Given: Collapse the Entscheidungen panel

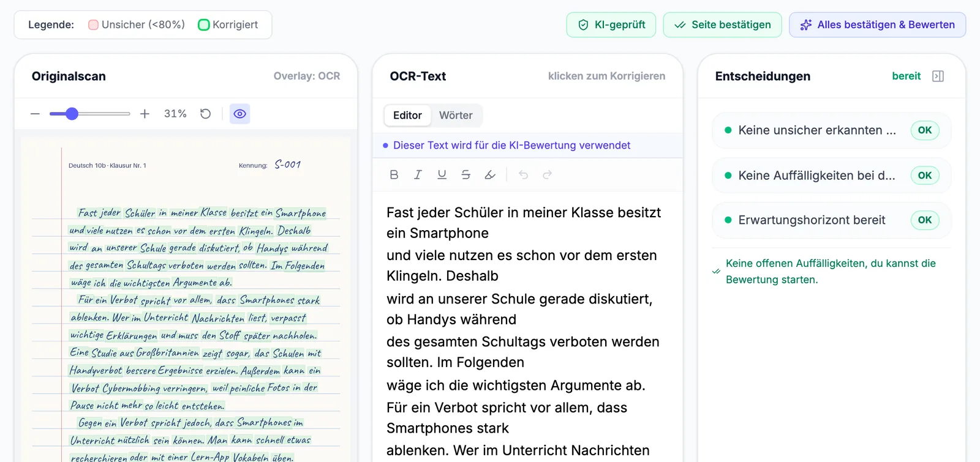Looking at the screenshot, I should [938, 76].
